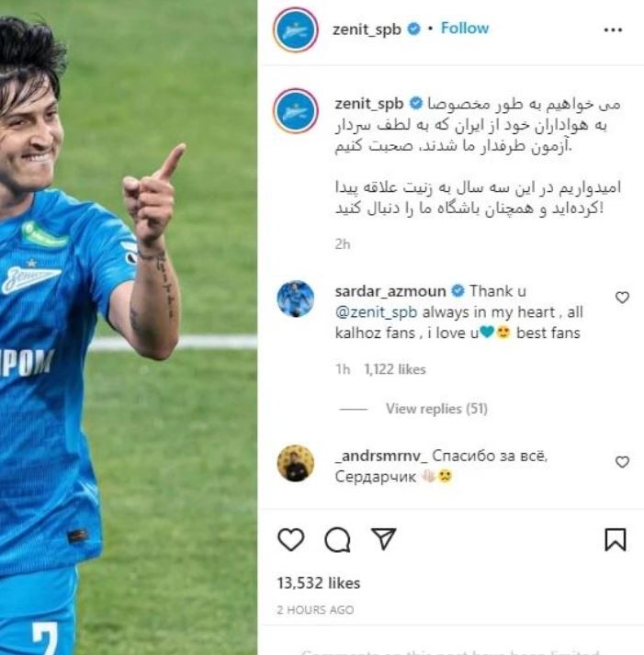Open the comment speech bubble icon
This screenshot has width=644, height=655.
click(x=337, y=539)
